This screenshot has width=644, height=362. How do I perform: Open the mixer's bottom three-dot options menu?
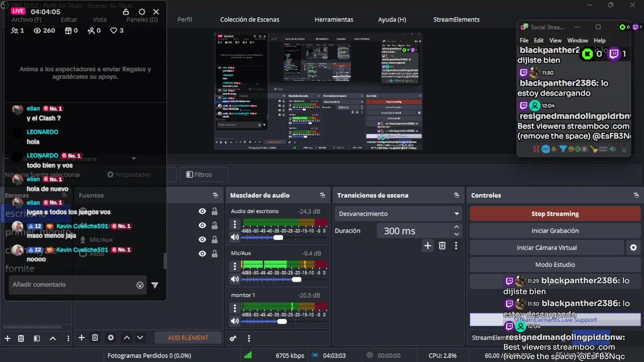pyautogui.click(x=249, y=338)
